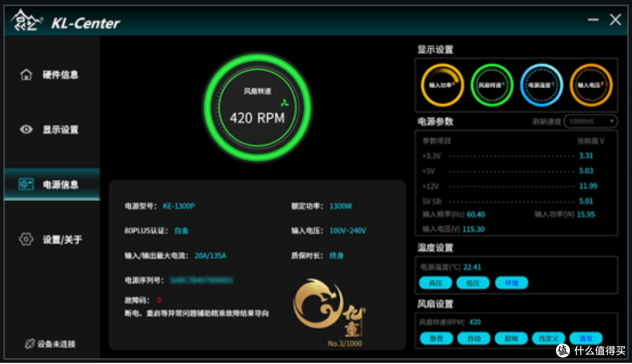
Task: Select the 电源信息 sidebar tab
Action: pyautogui.click(x=52, y=184)
